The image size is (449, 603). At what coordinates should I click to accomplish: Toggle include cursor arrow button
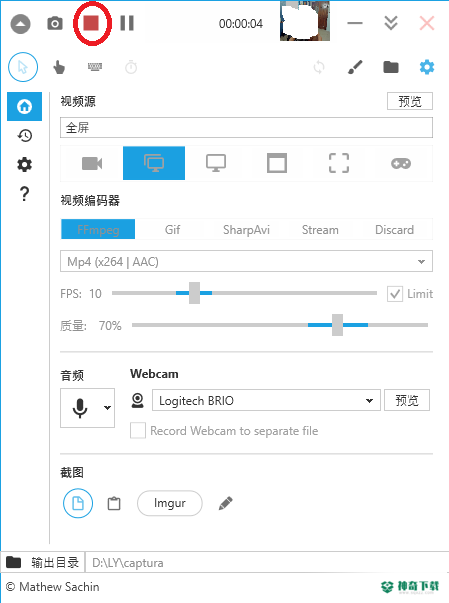click(23, 67)
